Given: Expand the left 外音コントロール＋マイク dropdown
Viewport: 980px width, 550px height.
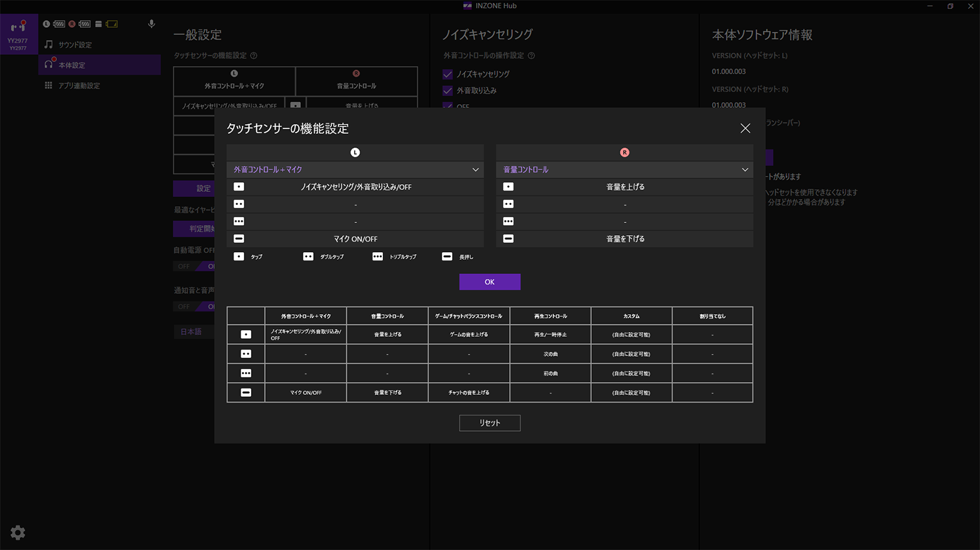Looking at the screenshot, I should click(x=355, y=169).
